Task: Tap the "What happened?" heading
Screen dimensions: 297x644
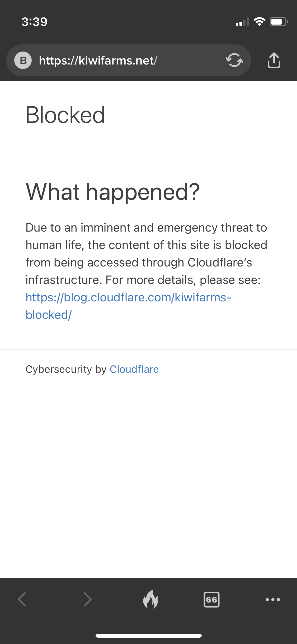Action: coord(113,192)
